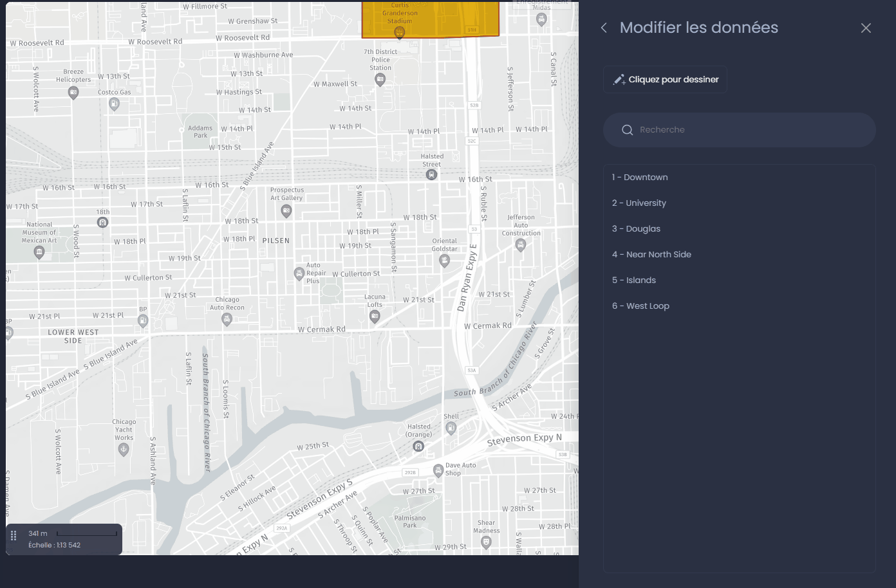Image resolution: width=896 pixels, height=588 pixels.
Task: Click the Curtis Granderson Stadium marker
Action: tap(399, 32)
